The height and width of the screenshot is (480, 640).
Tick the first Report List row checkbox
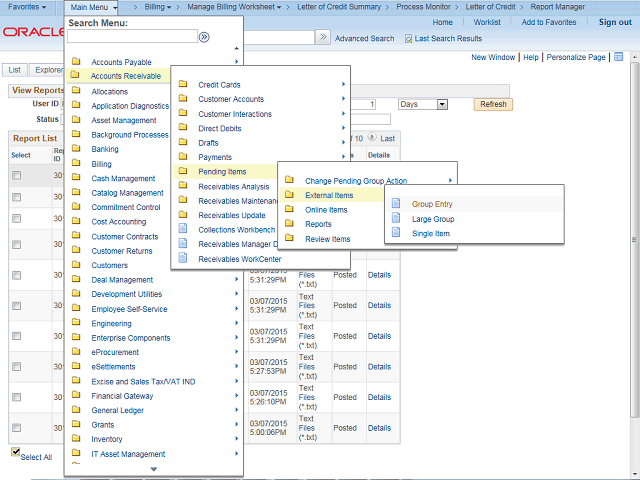coord(16,174)
